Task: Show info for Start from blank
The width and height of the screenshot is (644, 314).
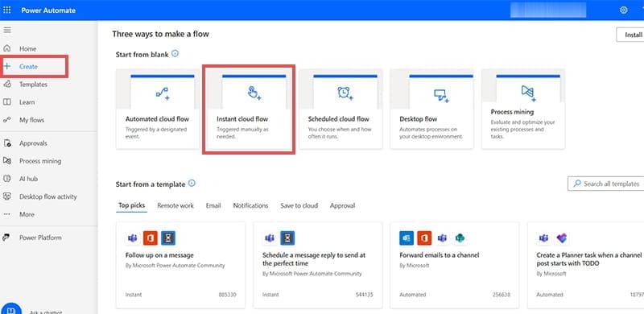Action: 175,53
